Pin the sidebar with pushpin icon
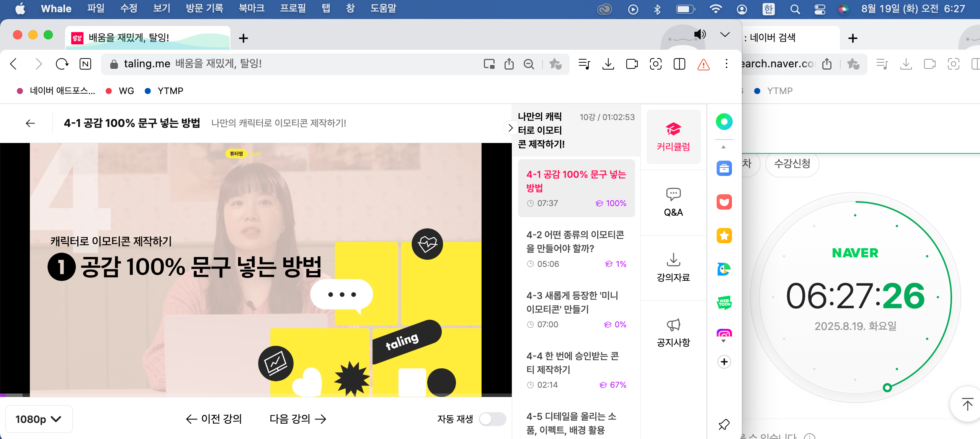980x439 pixels. coord(724,424)
